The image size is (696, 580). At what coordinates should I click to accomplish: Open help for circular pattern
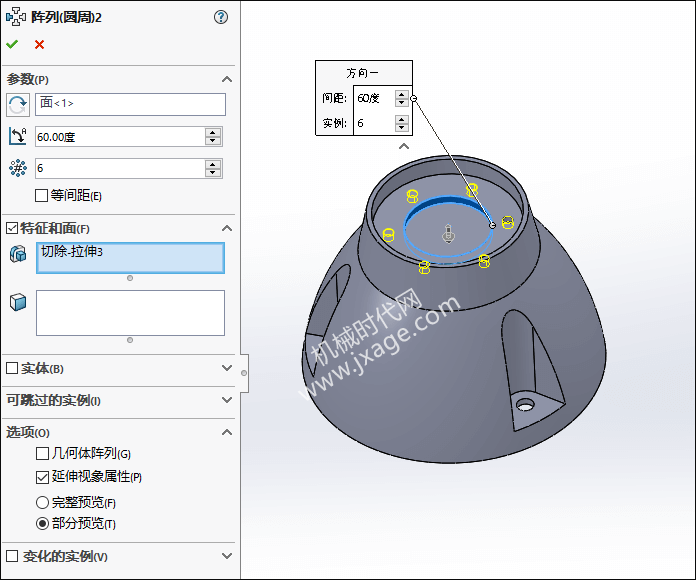[221, 17]
